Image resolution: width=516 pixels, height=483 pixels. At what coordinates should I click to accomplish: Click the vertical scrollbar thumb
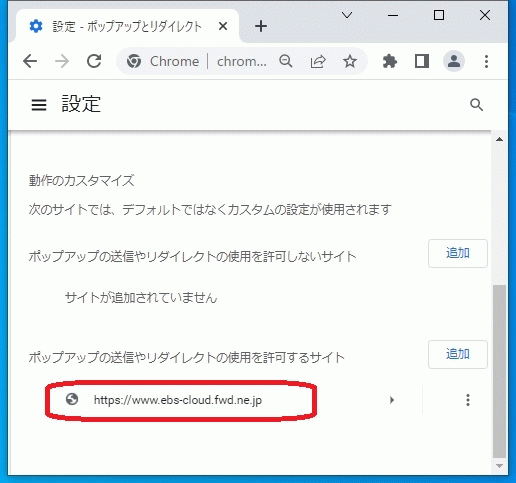coord(499,371)
